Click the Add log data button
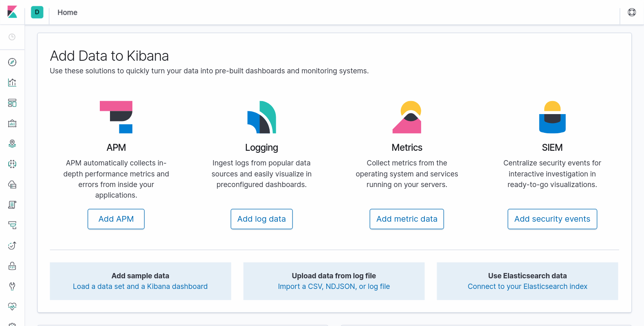644x326 pixels. 262,219
